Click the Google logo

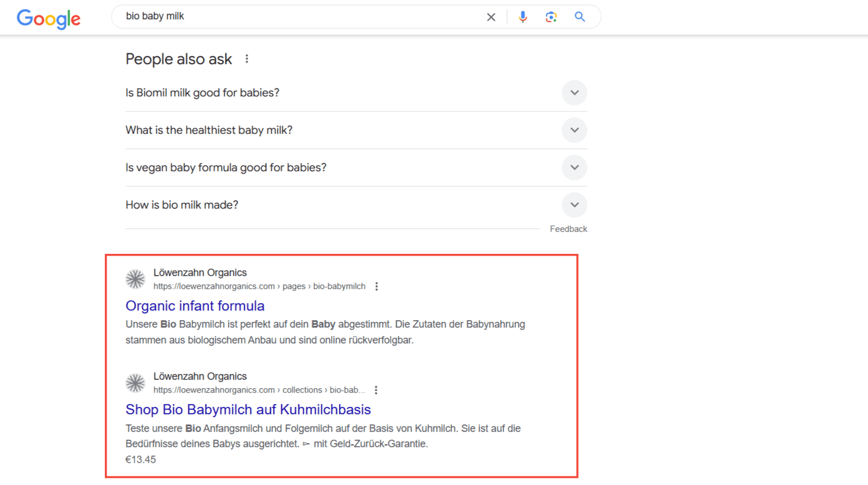coord(49,18)
